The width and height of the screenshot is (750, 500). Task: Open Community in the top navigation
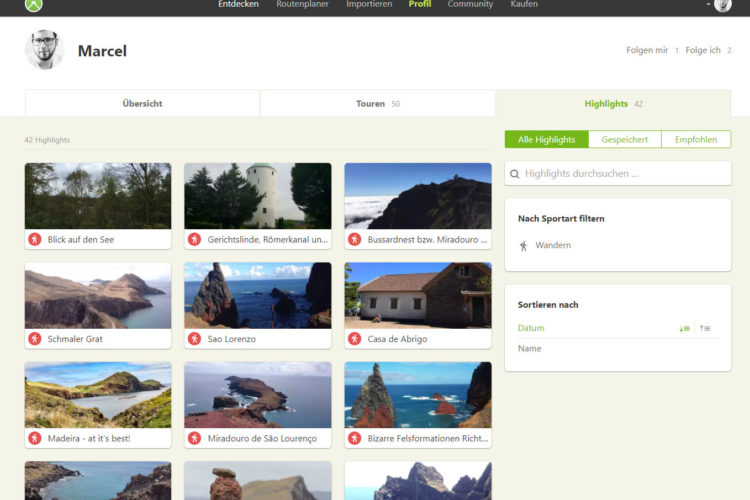pos(470,4)
